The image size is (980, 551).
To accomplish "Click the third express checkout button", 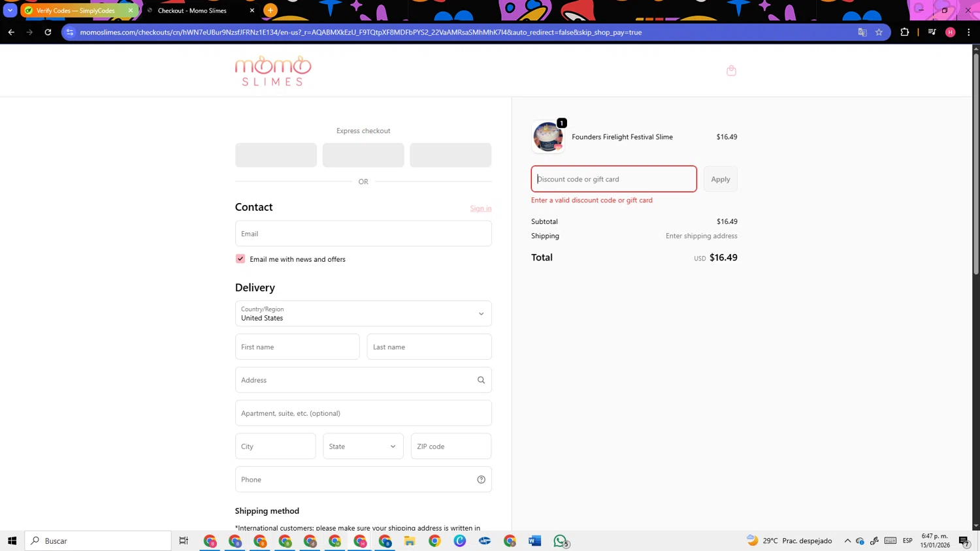I will [450, 155].
